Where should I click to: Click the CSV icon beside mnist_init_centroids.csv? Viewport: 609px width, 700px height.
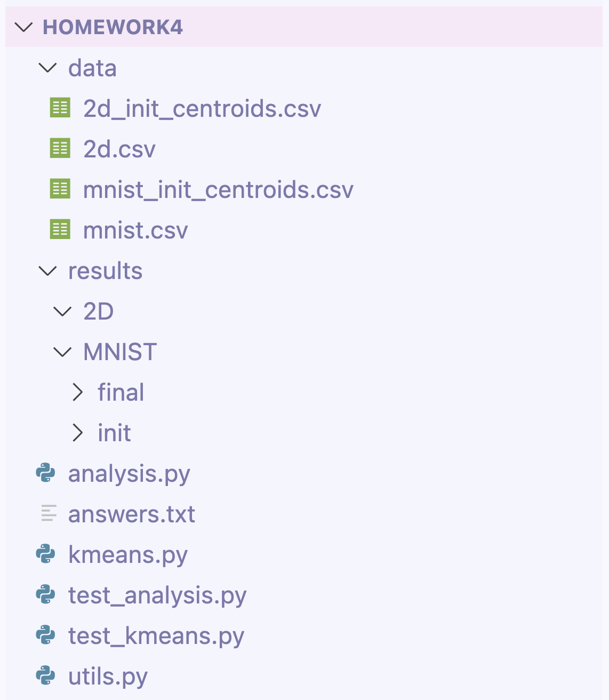coord(60,189)
